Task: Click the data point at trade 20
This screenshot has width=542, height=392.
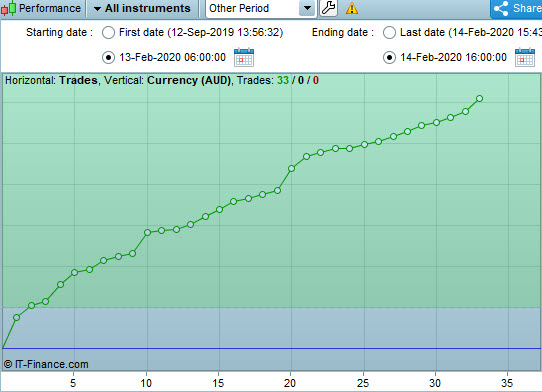Action: click(x=291, y=168)
